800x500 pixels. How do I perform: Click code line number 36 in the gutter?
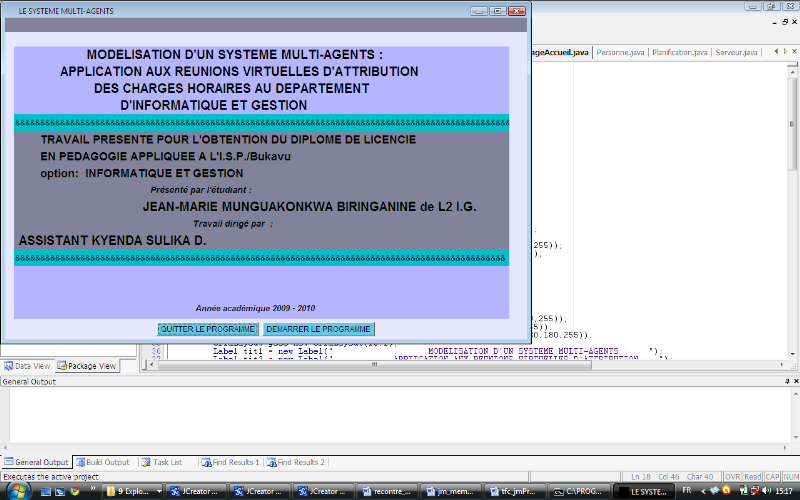click(x=156, y=351)
